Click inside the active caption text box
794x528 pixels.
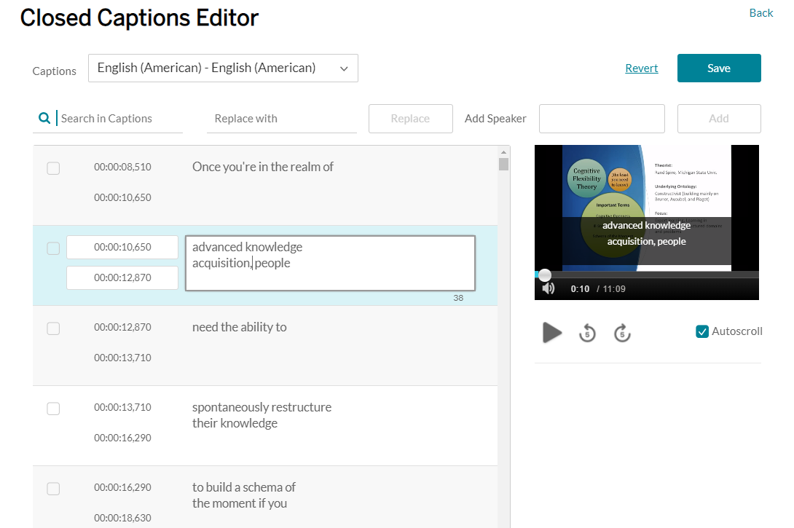[x=330, y=263]
